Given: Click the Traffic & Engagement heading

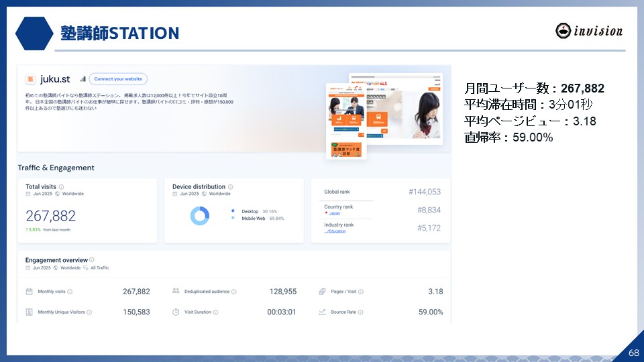Looking at the screenshot, I should click(56, 168).
